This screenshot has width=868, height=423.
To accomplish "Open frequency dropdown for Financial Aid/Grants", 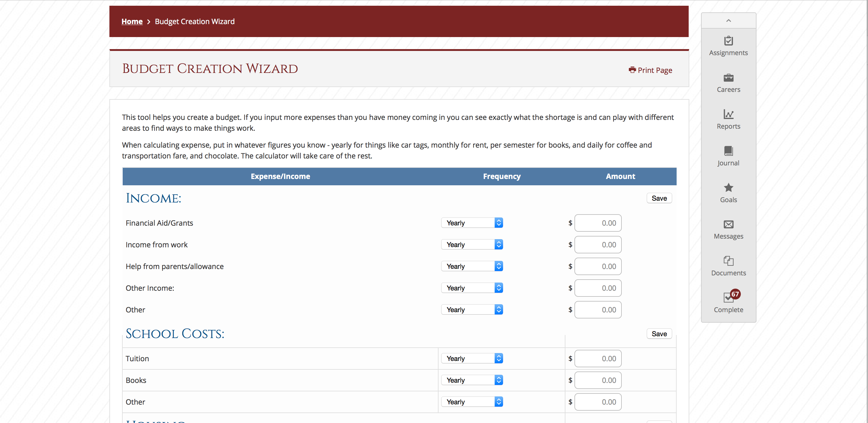I will 472,223.
